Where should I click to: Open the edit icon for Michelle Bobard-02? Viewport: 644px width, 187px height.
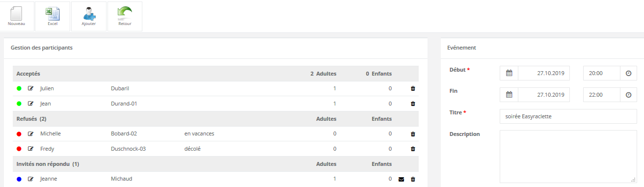pyautogui.click(x=30, y=134)
